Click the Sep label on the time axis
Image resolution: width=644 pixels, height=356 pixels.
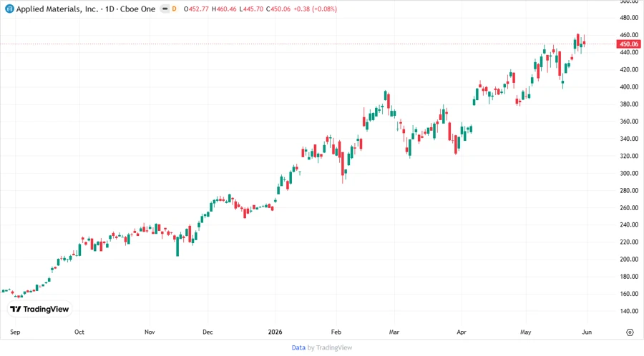pos(15,332)
